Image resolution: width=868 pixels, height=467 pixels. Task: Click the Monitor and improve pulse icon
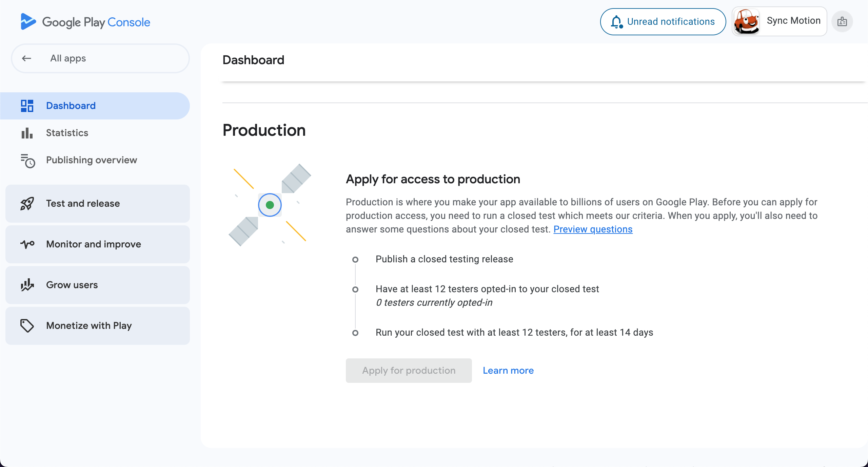(x=27, y=244)
